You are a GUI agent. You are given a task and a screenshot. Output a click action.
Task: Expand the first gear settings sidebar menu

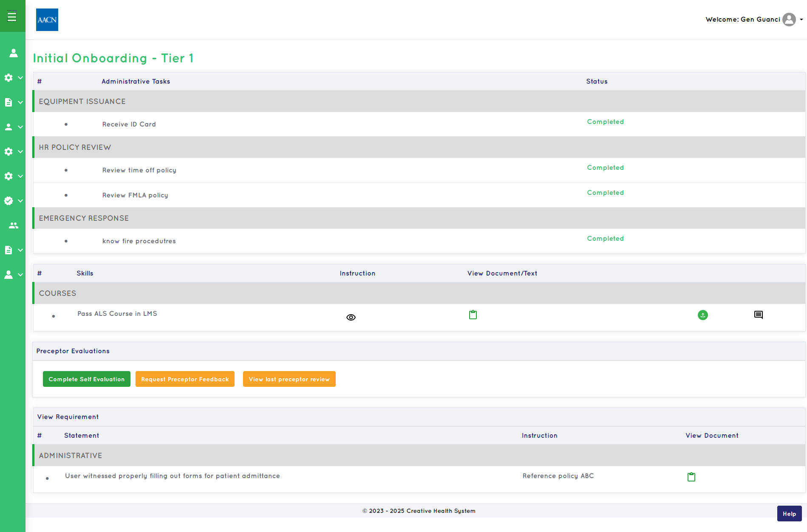point(13,78)
